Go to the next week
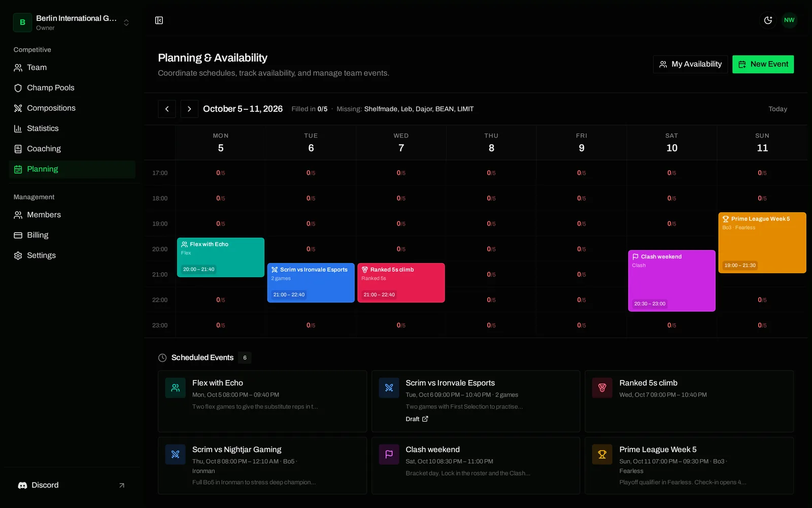Image resolution: width=812 pixels, height=508 pixels. (189, 109)
